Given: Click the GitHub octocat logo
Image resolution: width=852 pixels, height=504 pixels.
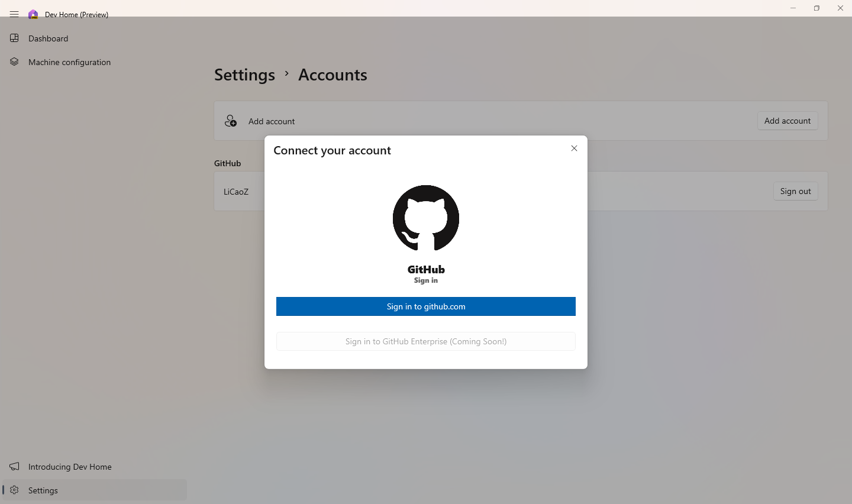Looking at the screenshot, I should pos(425,218).
